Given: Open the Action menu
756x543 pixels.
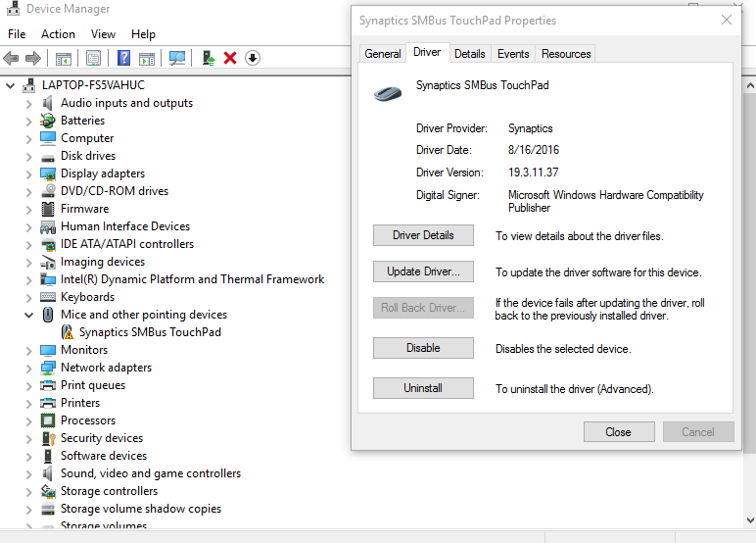Looking at the screenshot, I should coord(58,34).
